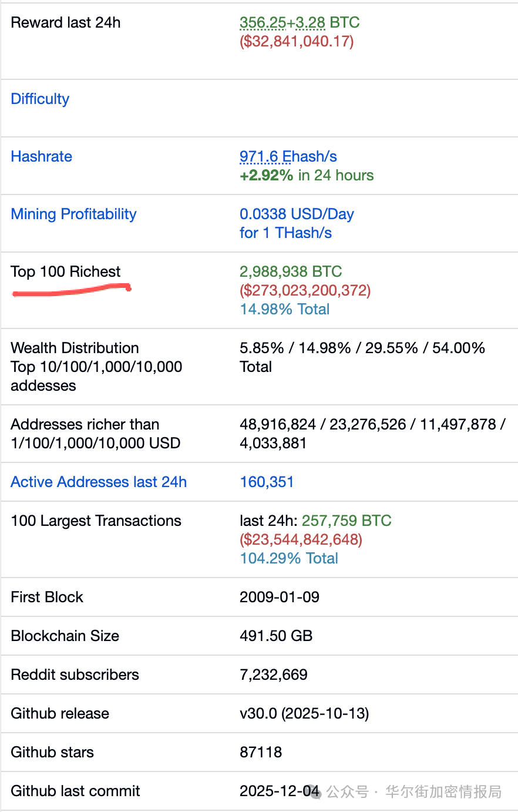518x812 pixels.
Task: Click the 257,759 BTC transactions amount
Action: coord(347,521)
